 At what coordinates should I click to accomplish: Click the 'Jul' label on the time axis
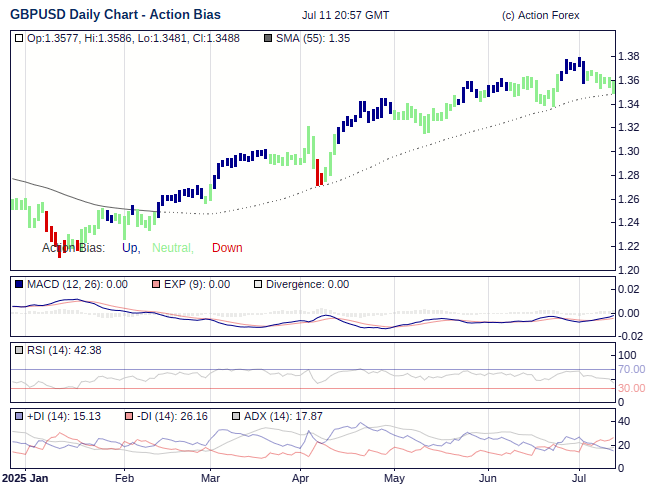(580, 478)
